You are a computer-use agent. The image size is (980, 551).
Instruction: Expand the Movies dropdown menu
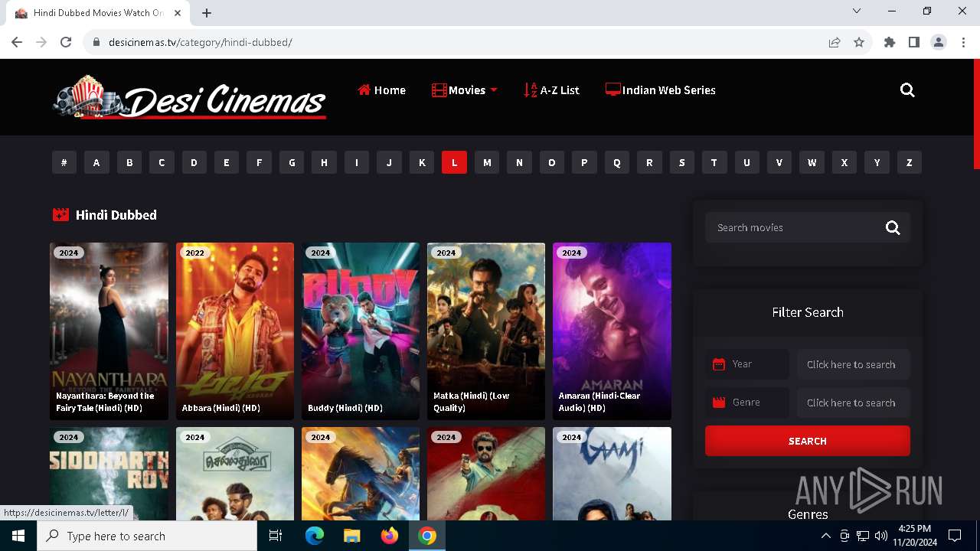click(x=465, y=90)
